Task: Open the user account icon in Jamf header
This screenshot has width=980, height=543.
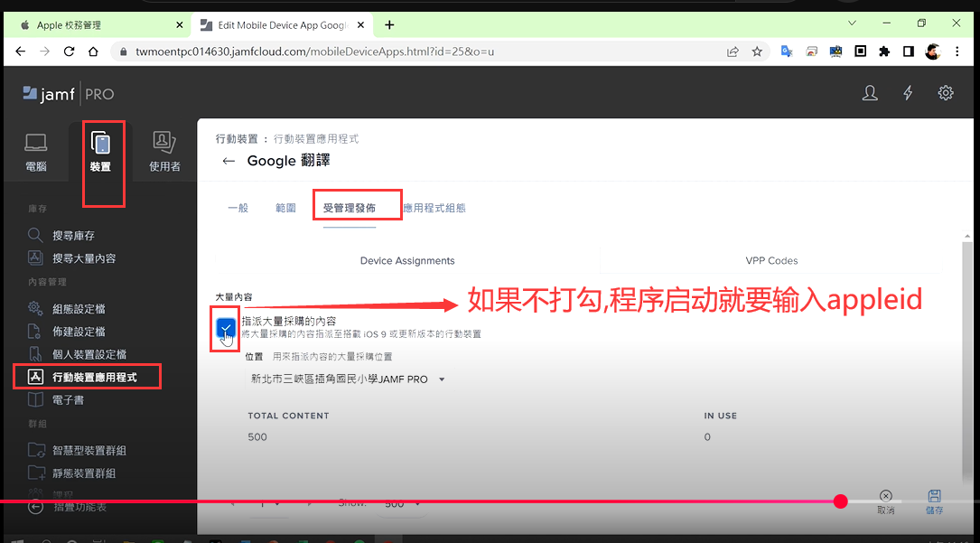Action: (870, 94)
